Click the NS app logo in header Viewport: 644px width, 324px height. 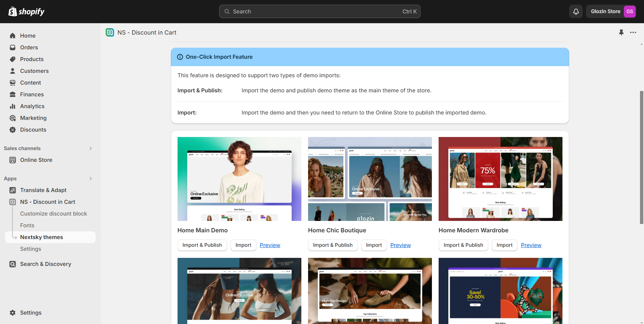[110, 33]
